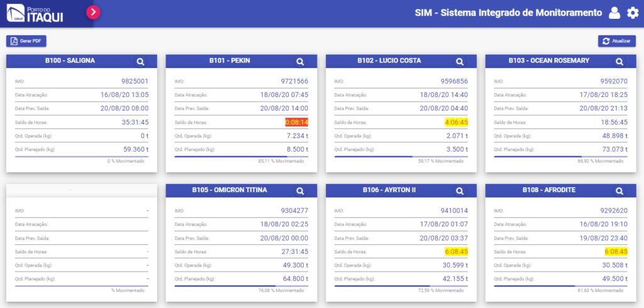Image resolution: width=644 pixels, height=308 pixels.
Task: Click the Gerar PDF button
Action: 26,41
